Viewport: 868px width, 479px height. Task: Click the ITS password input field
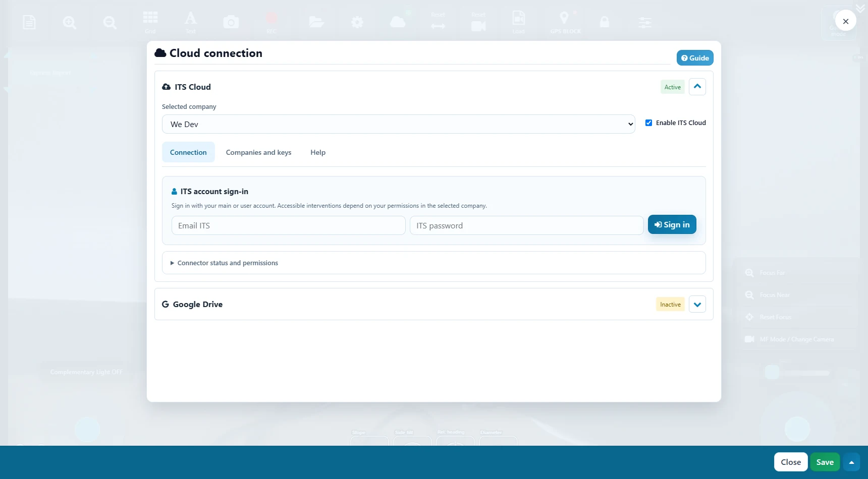click(527, 225)
